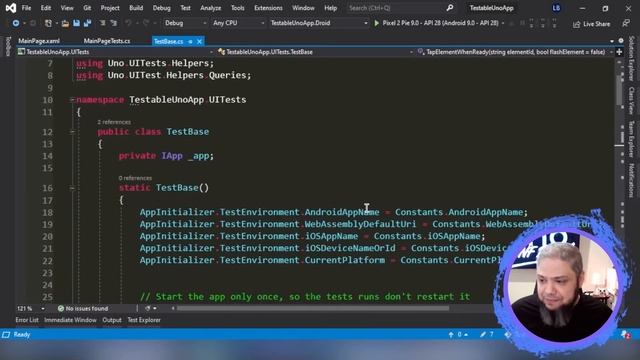Open the Debug configuration dropdown
This screenshot has height=360, width=640.
(185, 23)
